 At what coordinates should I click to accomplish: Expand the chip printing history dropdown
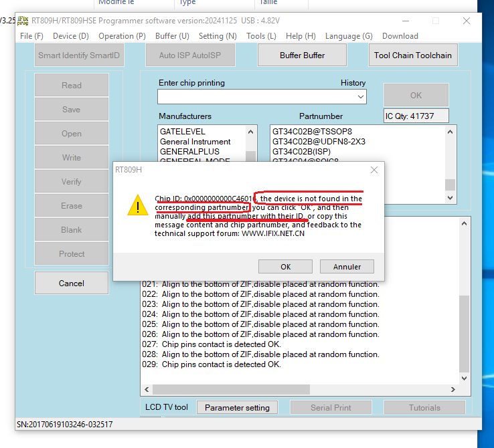(x=361, y=97)
